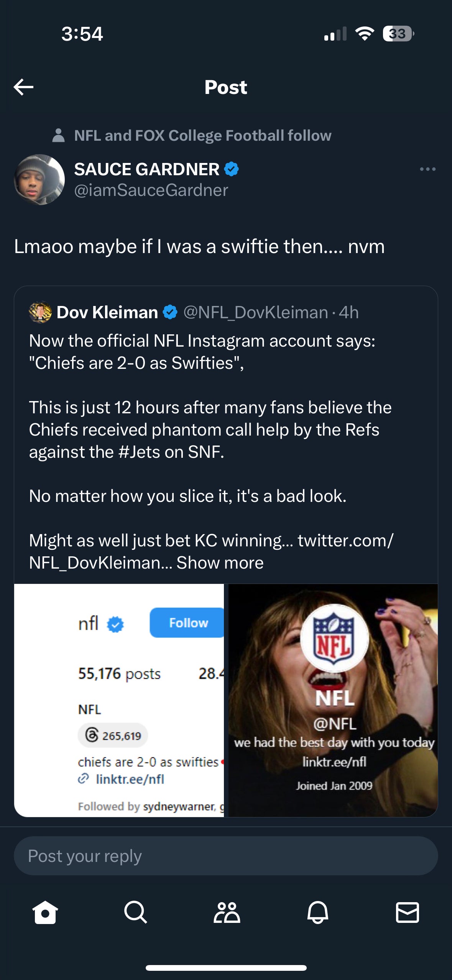Viewport: 452px width, 980px height.
Task: Tap the person icon beside follow context
Action: coord(58,135)
